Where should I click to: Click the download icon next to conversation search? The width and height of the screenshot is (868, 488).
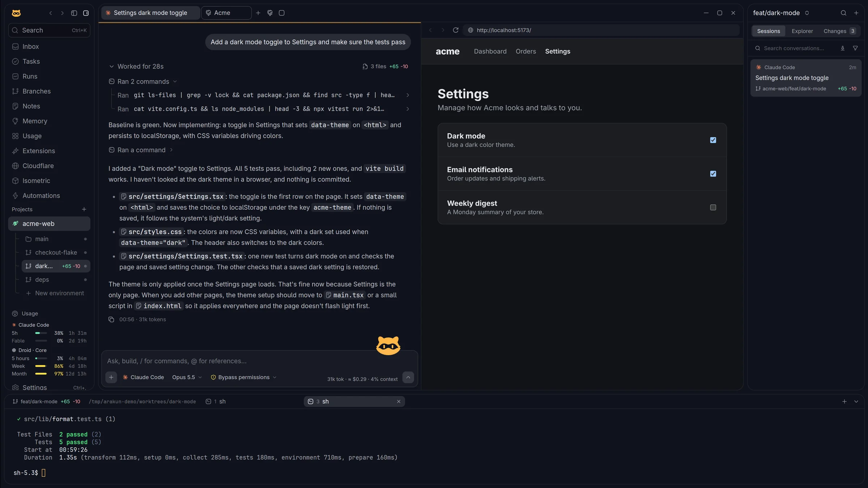tap(843, 48)
